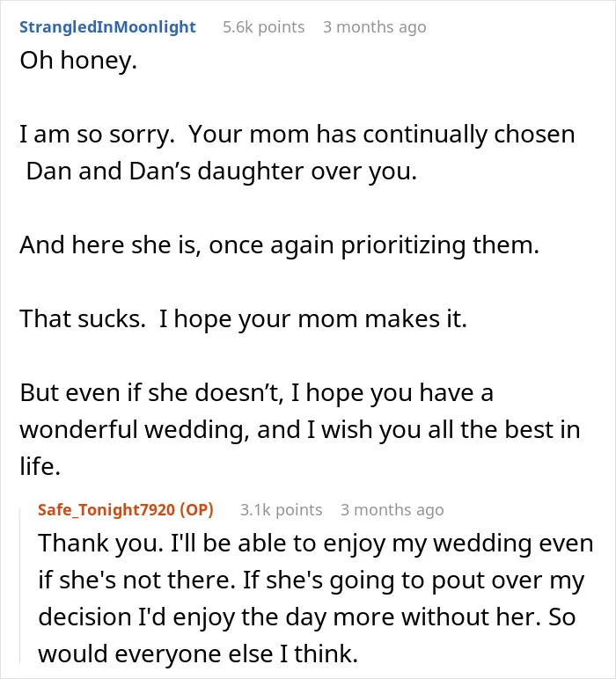Open the OP reply's 3 months ago timestamp
616x679 pixels.
392,509
